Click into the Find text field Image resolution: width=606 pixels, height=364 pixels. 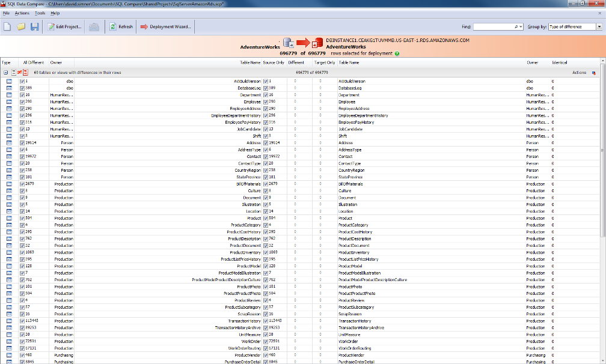point(494,26)
